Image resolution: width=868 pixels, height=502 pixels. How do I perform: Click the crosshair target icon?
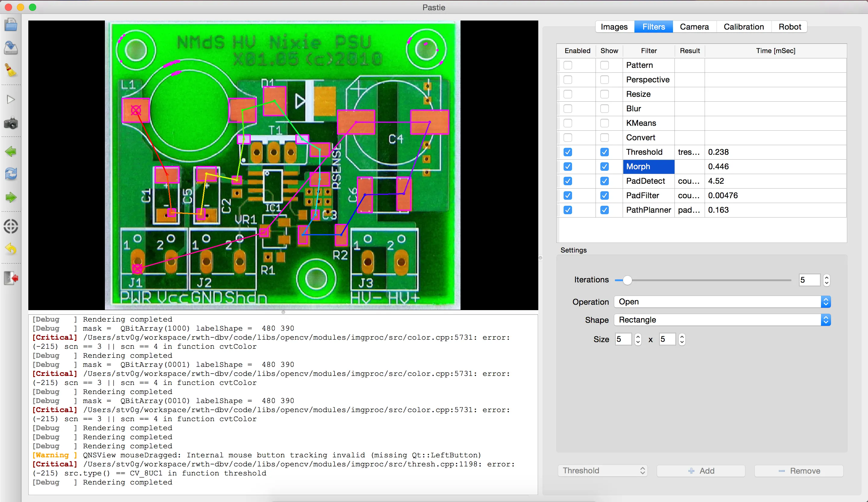click(11, 227)
